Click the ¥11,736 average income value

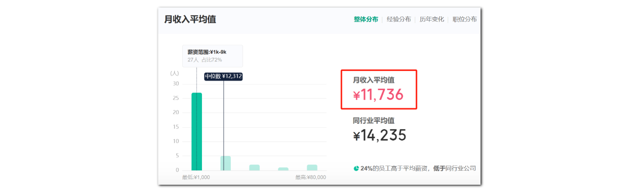(x=378, y=95)
